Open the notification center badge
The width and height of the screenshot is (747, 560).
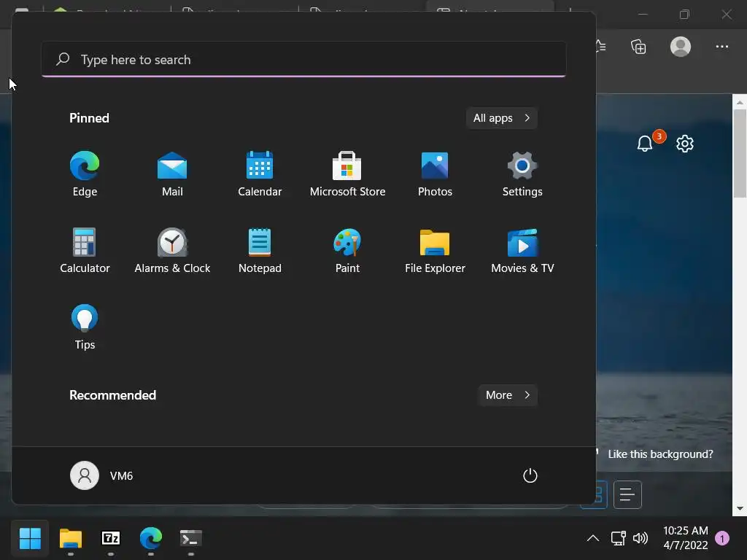722,539
